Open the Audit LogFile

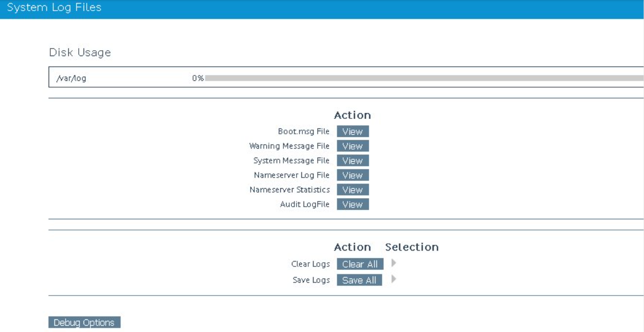click(353, 205)
